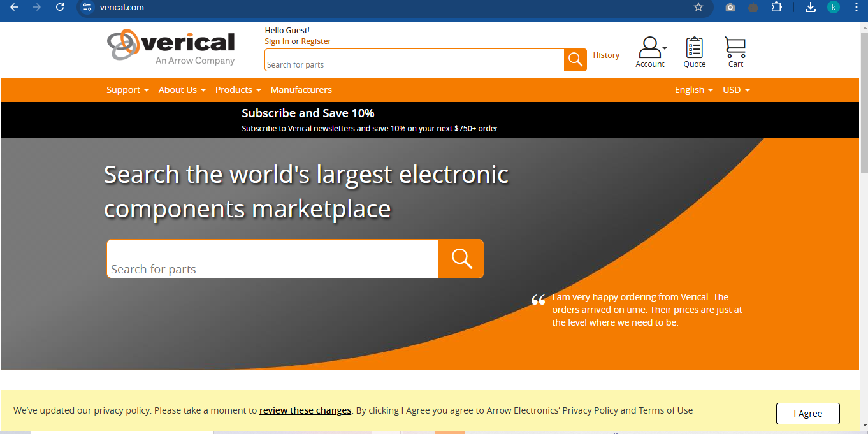Screen dimensions: 868x434
Task: Expand the Support menu
Action: 127,90
